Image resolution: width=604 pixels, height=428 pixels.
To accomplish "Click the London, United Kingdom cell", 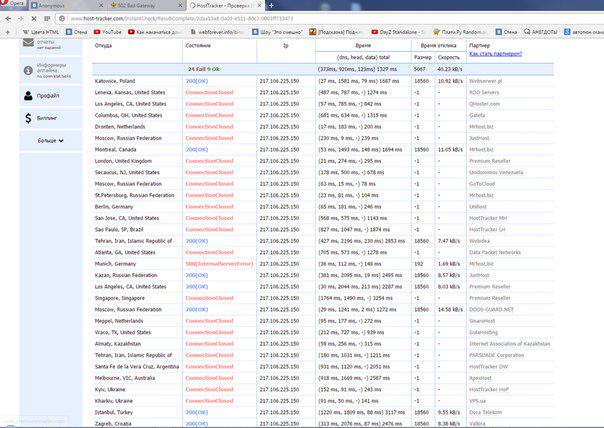I will tap(123, 161).
